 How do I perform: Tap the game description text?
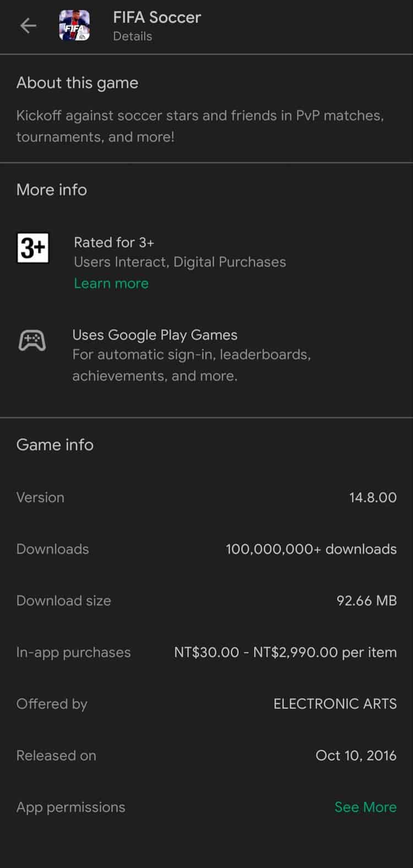(200, 126)
